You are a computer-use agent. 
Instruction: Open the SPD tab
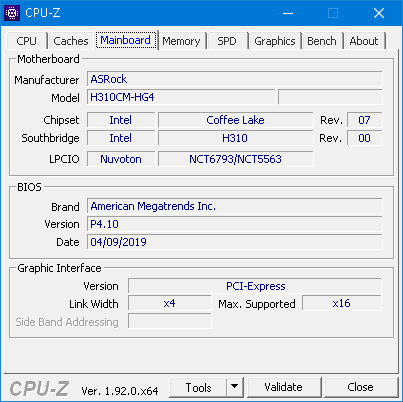(227, 41)
